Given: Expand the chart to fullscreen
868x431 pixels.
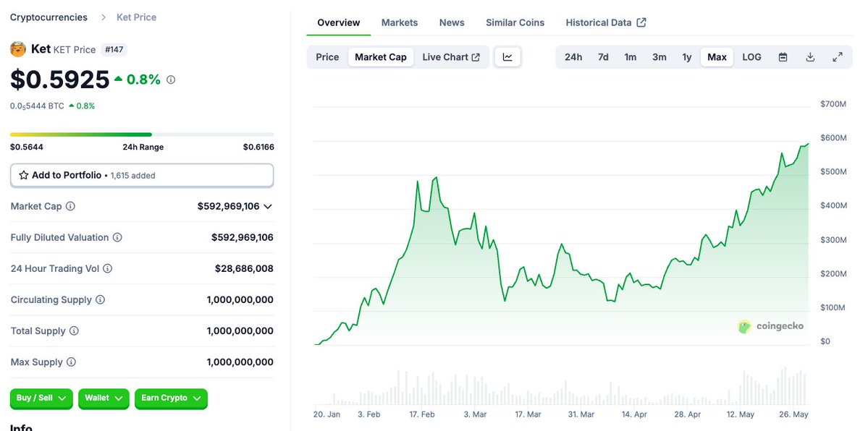Looking at the screenshot, I should click(x=838, y=57).
